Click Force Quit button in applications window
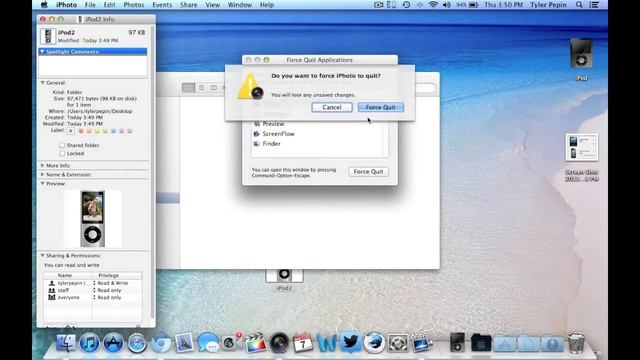640x360 pixels. pyautogui.click(x=368, y=172)
